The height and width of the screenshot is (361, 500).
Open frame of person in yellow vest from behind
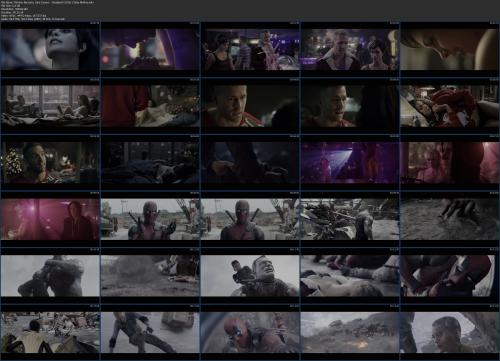coord(50,332)
